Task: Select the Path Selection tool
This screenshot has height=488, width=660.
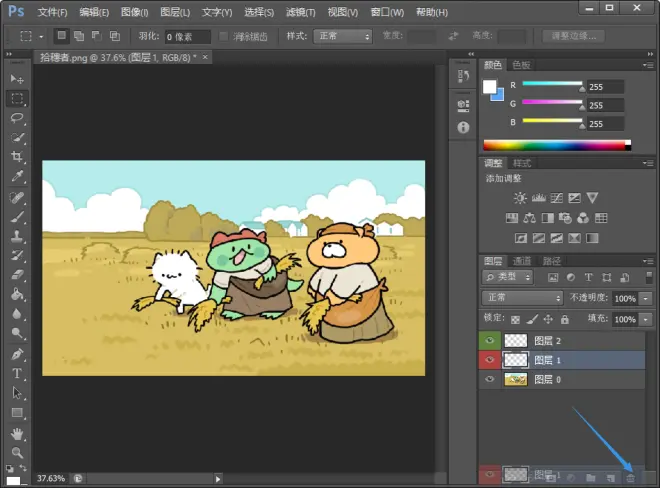Action: pyautogui.click(x=17, y=393)
